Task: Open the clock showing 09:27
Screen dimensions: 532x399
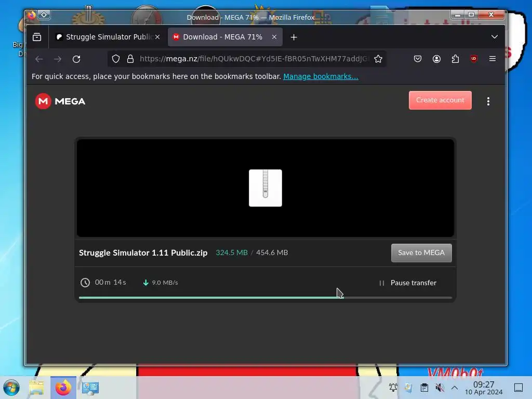Action: click(x=484, y=388)
